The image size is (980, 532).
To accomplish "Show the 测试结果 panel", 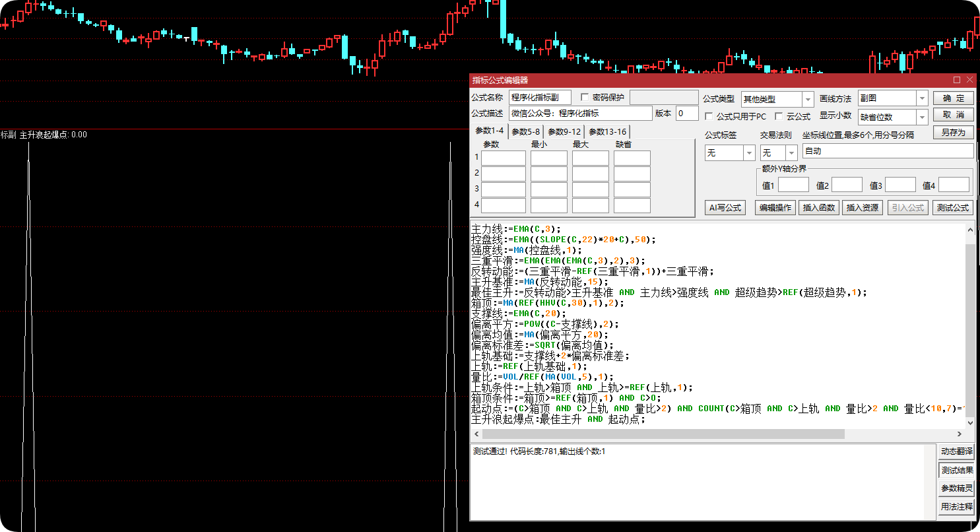I will (x=957, y=470).
